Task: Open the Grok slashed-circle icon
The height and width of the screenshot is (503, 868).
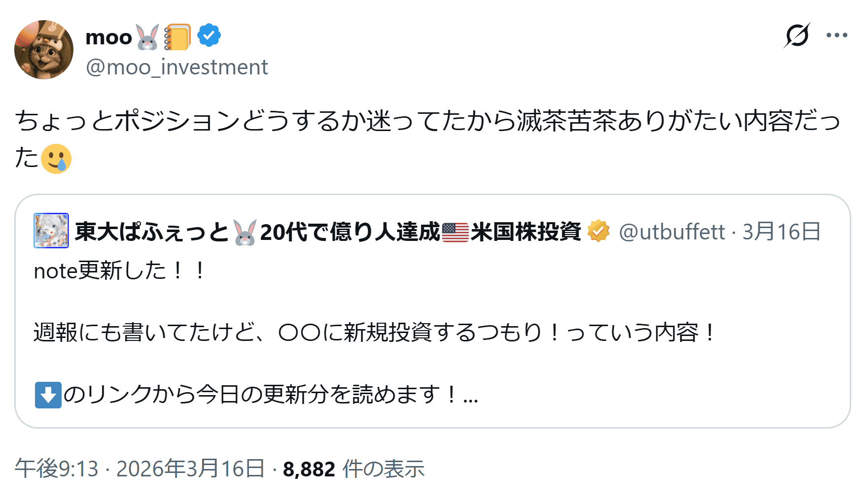Action: pos(797,35)
